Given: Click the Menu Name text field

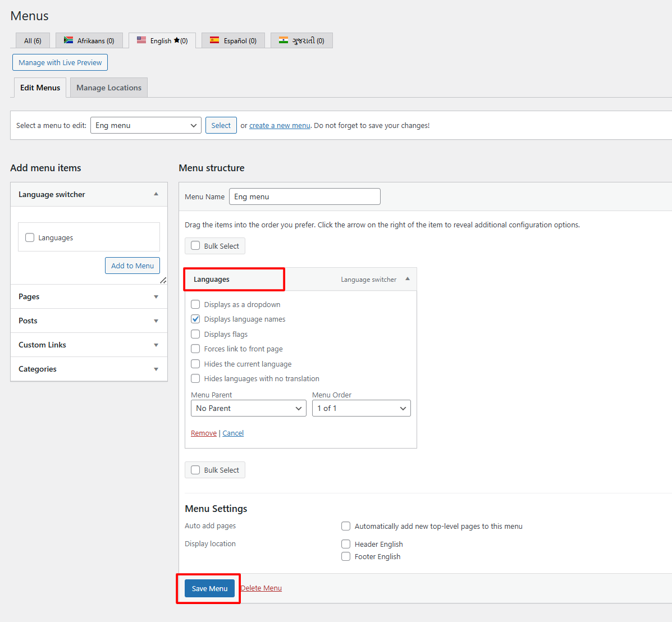Looking at the screenshot, I should [304, 196].
